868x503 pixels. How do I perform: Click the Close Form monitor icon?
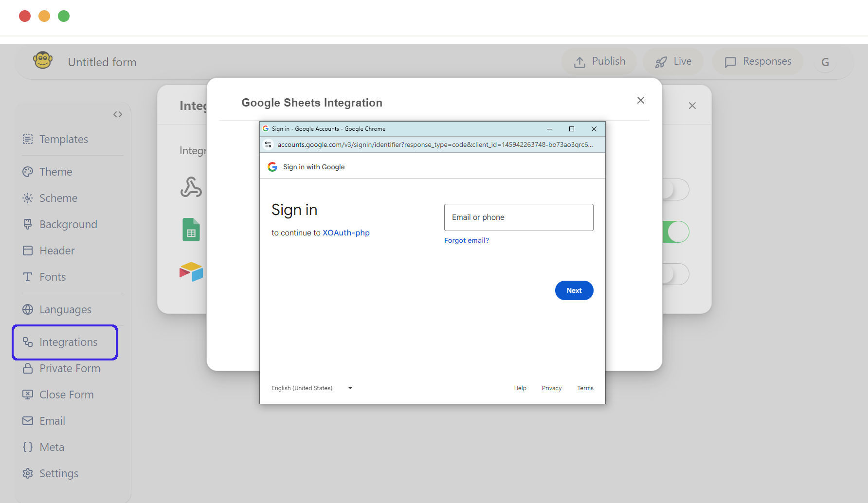28,395
